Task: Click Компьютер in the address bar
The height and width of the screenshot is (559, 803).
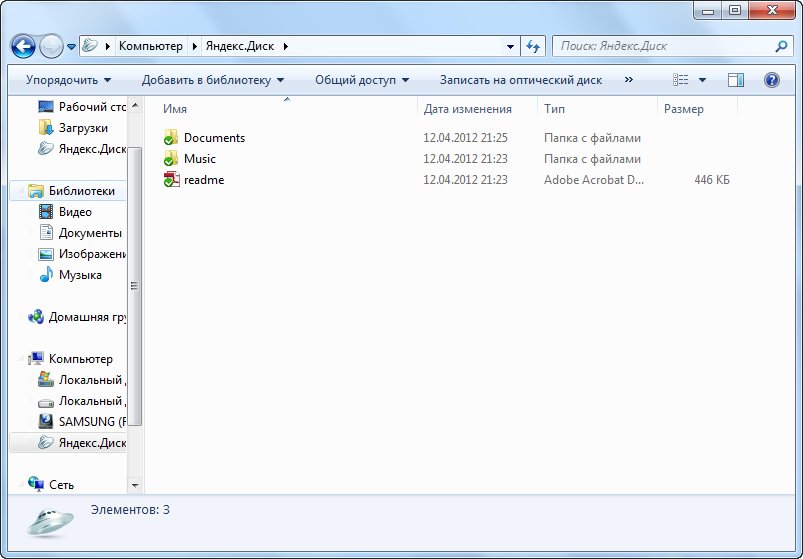Action: (151, 46)
